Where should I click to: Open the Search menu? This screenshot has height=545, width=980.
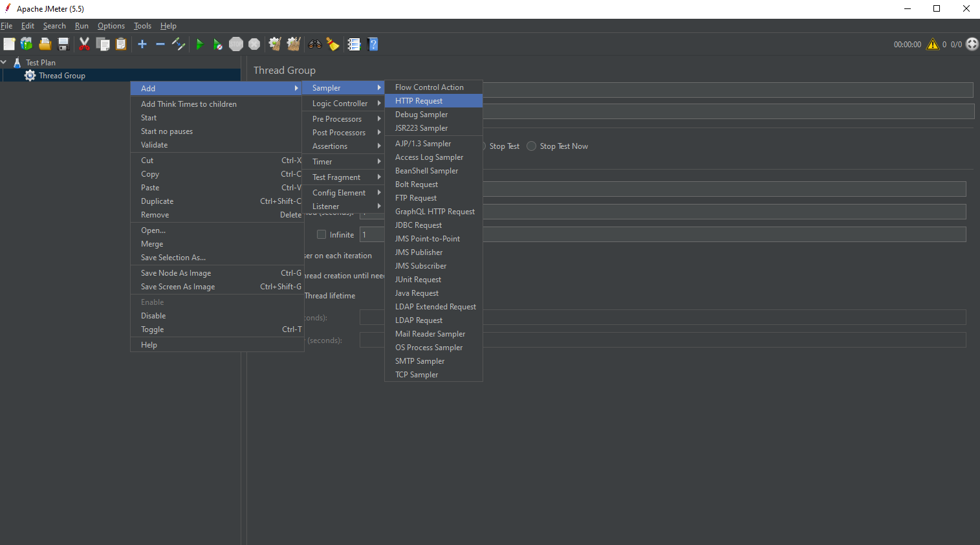54,26
